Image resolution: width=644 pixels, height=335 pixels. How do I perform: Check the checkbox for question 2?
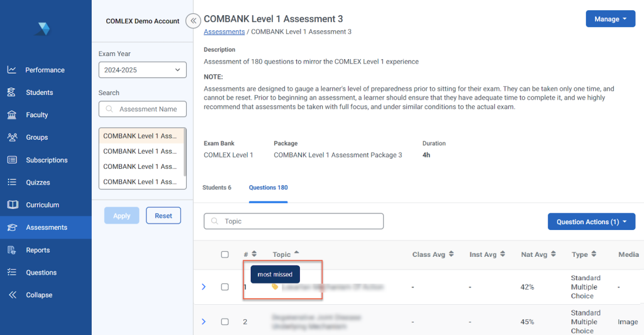tap(225, 322)
